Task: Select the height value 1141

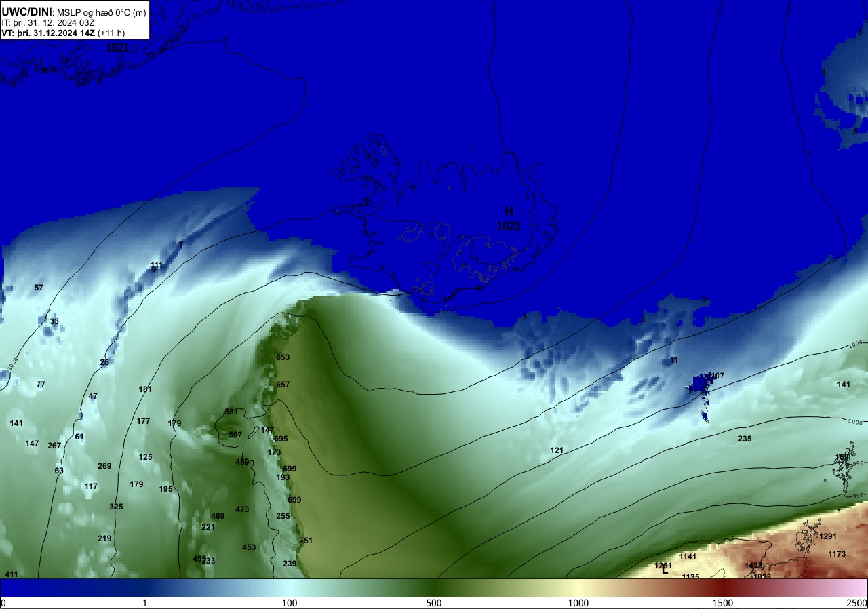Action: (x=688, y=557)
